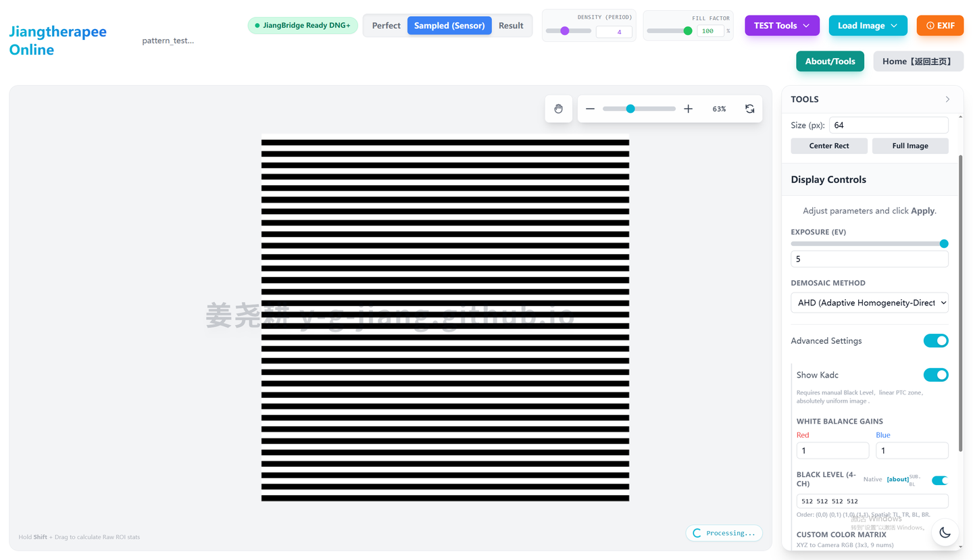Screen dimensions: 973x560
Task: Toggle the Black Level SUB.BL switch
Action: point(940,480)
